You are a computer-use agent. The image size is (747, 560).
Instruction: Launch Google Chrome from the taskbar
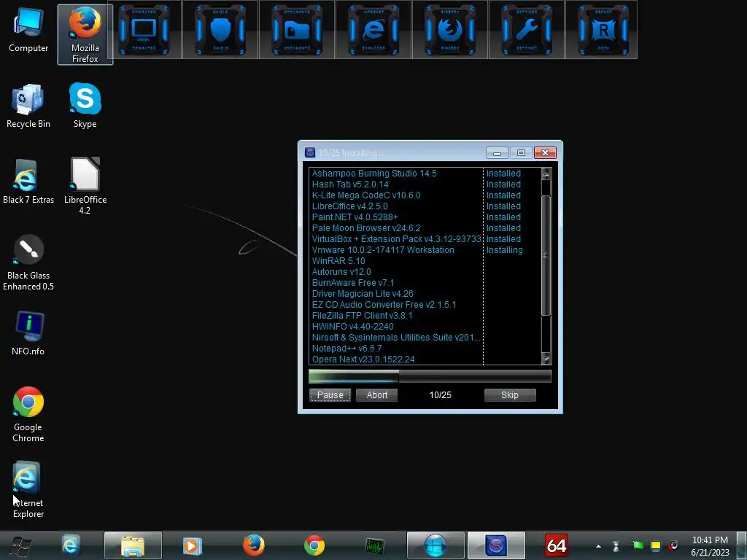314,545
